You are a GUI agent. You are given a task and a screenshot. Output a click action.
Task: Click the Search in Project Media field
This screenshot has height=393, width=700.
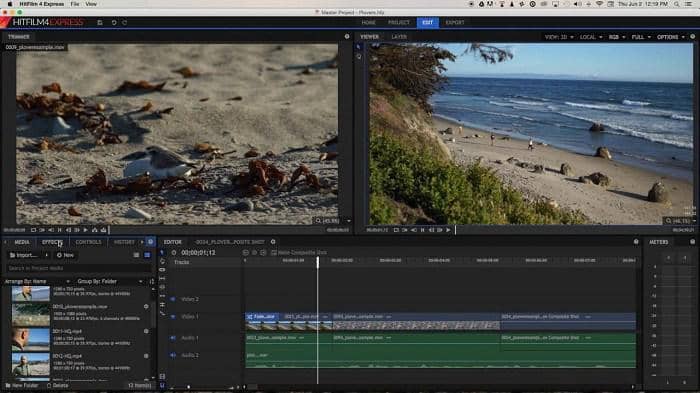pos(78,268)
